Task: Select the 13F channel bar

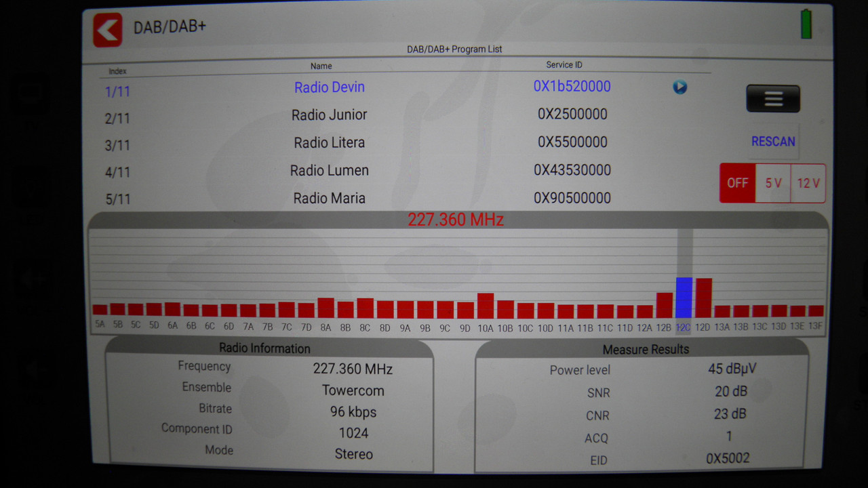Action: coord(816,311)
